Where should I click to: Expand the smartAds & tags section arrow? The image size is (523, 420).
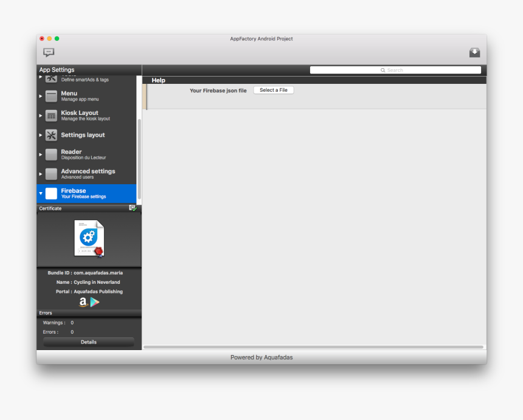click(x=41, y=77)
